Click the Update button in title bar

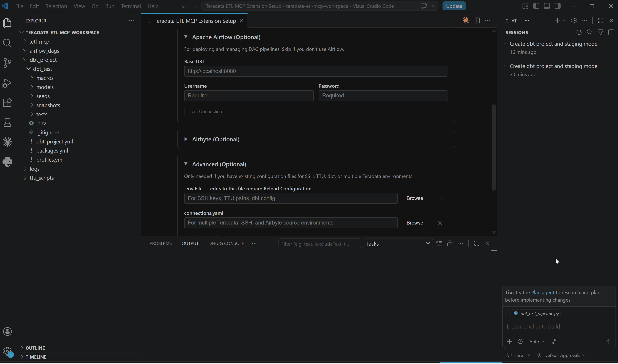pyautogui.click(x=454, y=6)
